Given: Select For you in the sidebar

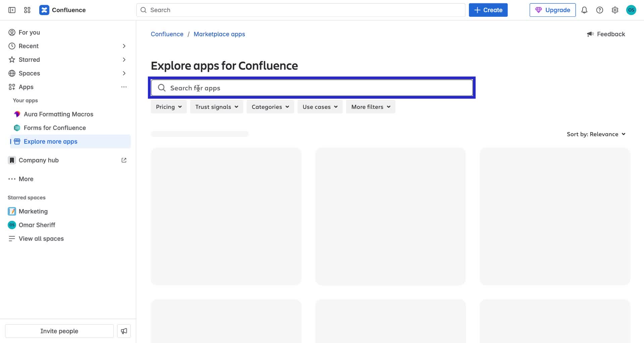Looking at the screenshot, I should (x=29, y=32).
